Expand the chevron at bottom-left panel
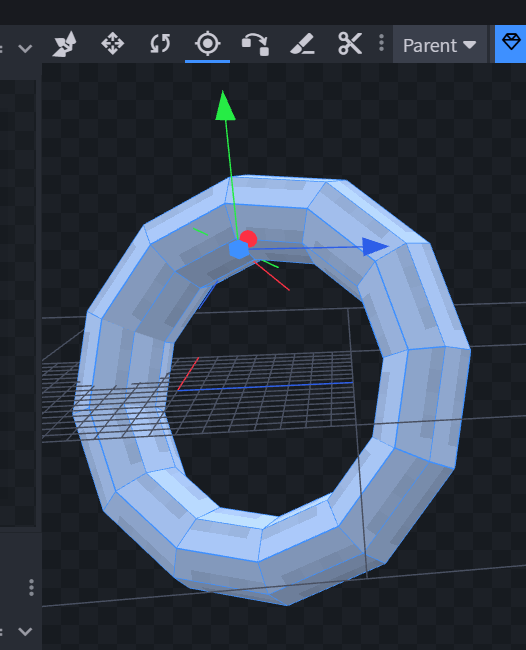The height and width of the screenshot is (650, 526). pyautogui.click(x=25, y=631)
